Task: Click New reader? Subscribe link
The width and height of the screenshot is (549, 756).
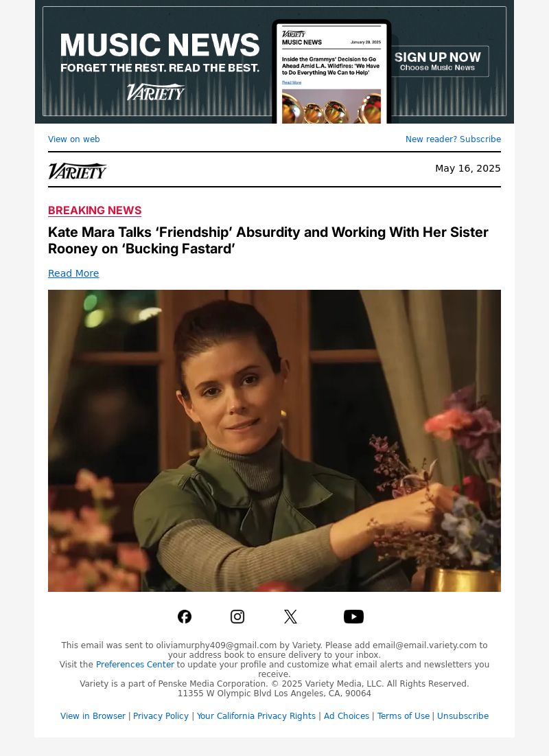Action: click(453, 139)
